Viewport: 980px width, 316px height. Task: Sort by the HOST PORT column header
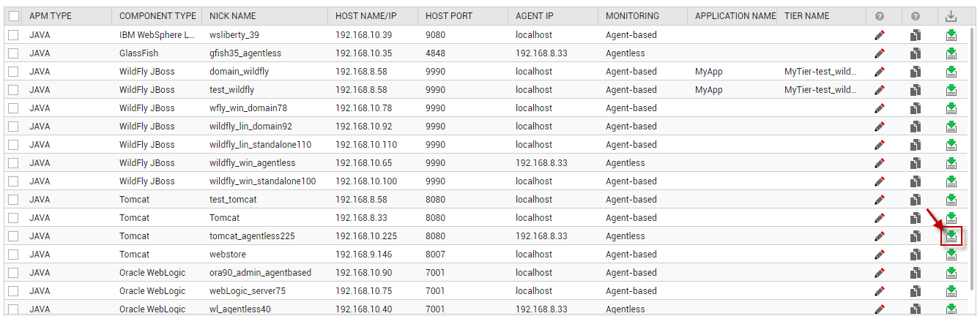(x=449, y=16)
